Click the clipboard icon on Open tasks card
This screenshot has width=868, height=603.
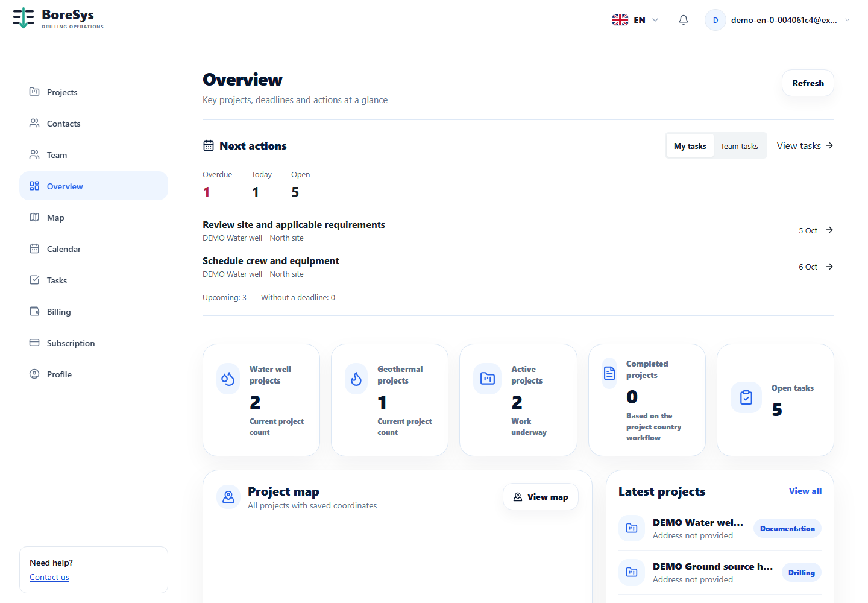pos(746,397)
